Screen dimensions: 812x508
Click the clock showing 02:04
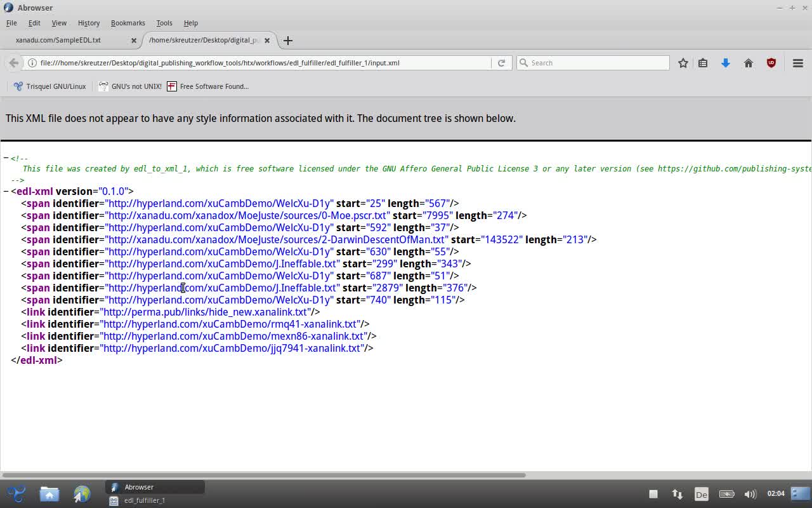click(776, 493)
